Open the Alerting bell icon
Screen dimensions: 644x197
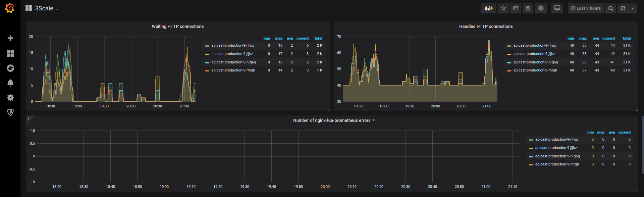[x=10, y=83]
